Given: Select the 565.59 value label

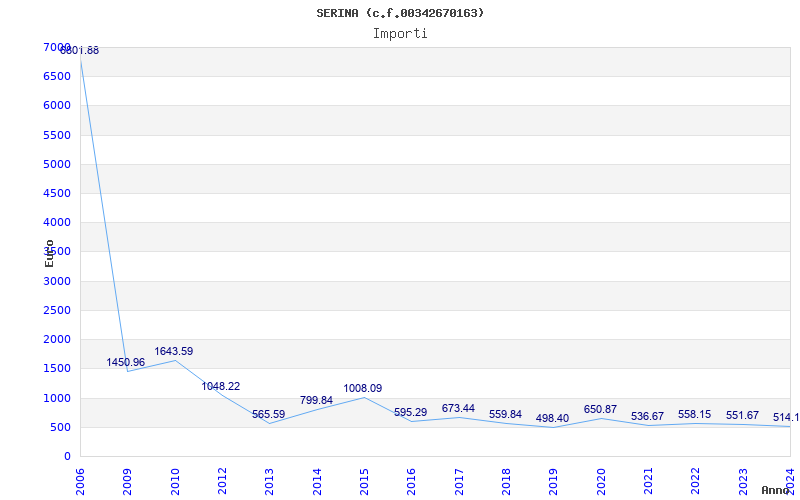Looking at the screenshot, I should (x=268, y=414).
